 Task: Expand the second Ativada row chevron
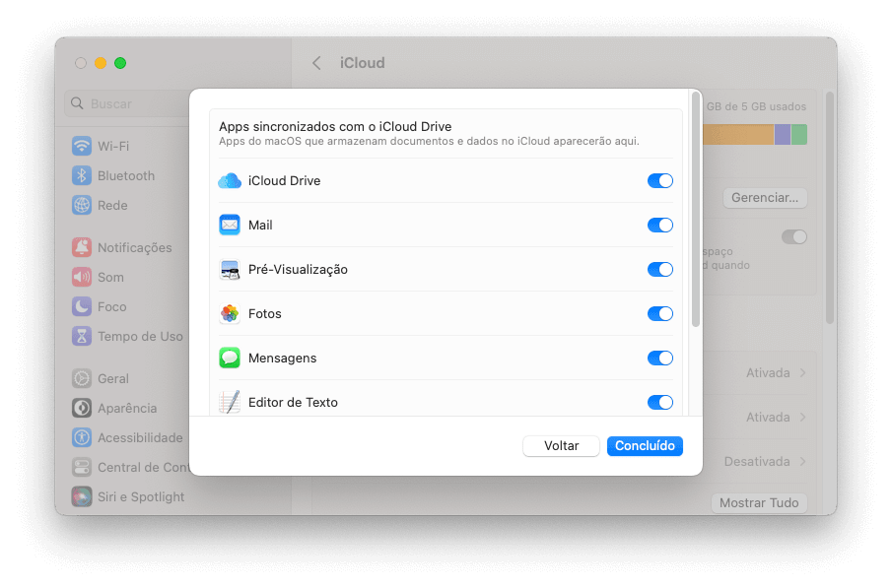802,418
